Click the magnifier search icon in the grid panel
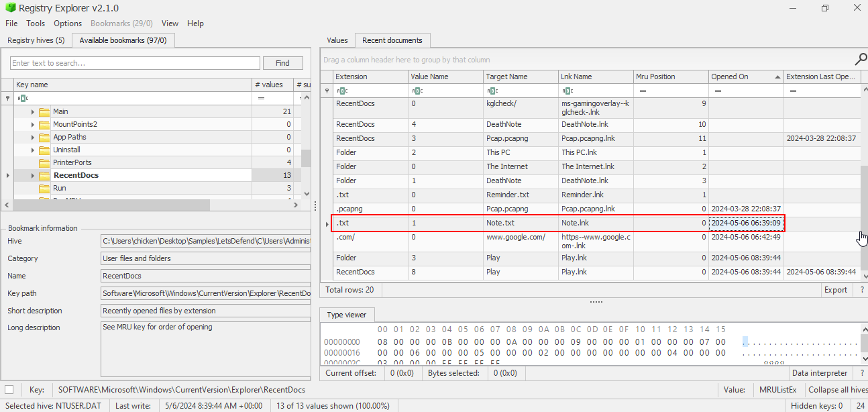 click(860, 59)
